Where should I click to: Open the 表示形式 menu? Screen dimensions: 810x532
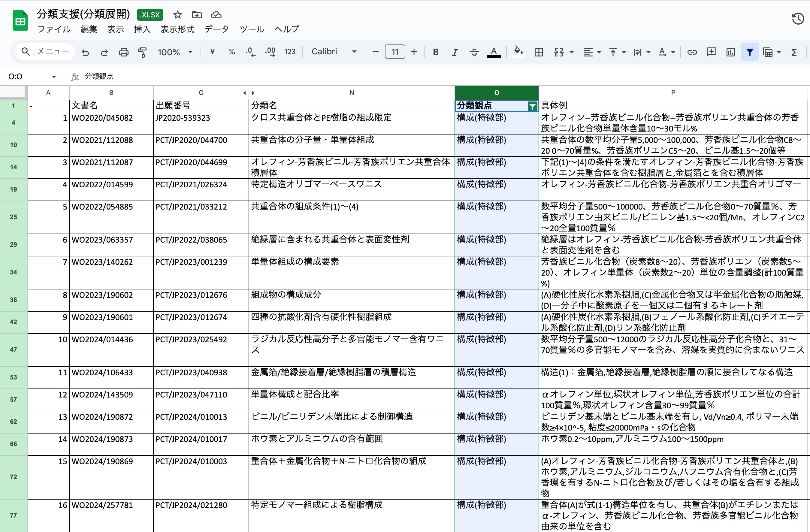point(177,29)
